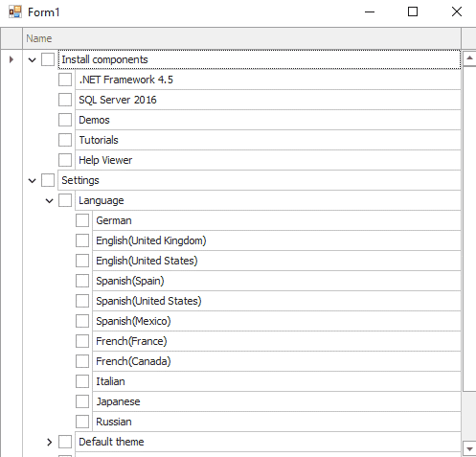Collapse the Language node

[x=49, y=201]
